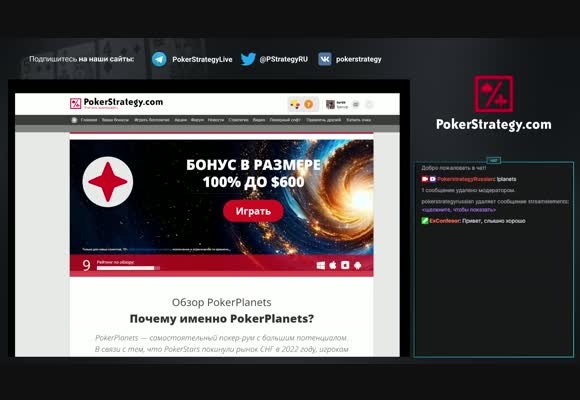Screen dimensions: 580x400
Task: Click the ExConfessor username in chat
Action: click(x=445, y=221)
